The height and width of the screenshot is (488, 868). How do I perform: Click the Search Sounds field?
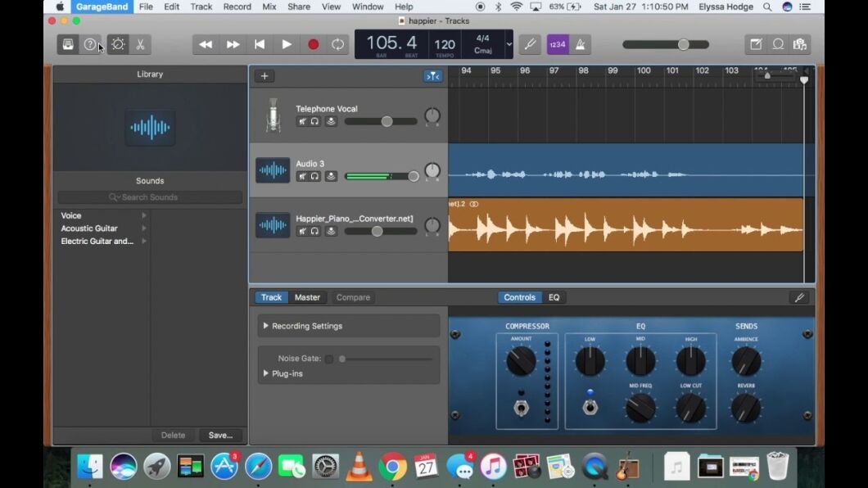pyautogui.click(x=150, y=197)
